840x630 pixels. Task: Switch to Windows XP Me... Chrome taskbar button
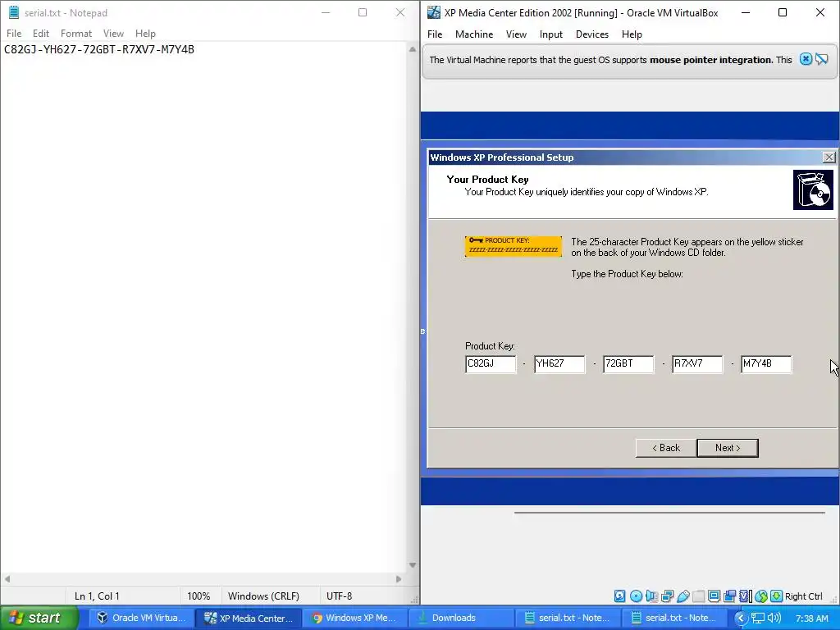354,618
